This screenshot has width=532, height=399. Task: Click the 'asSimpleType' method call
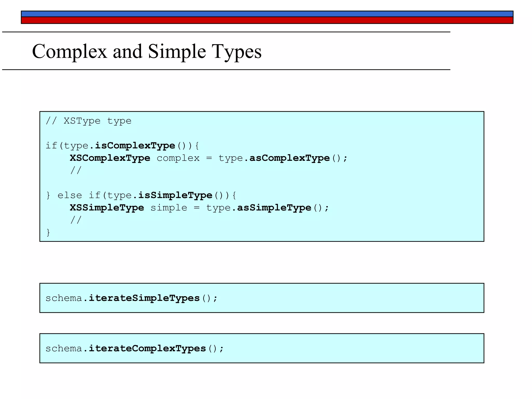274,208
